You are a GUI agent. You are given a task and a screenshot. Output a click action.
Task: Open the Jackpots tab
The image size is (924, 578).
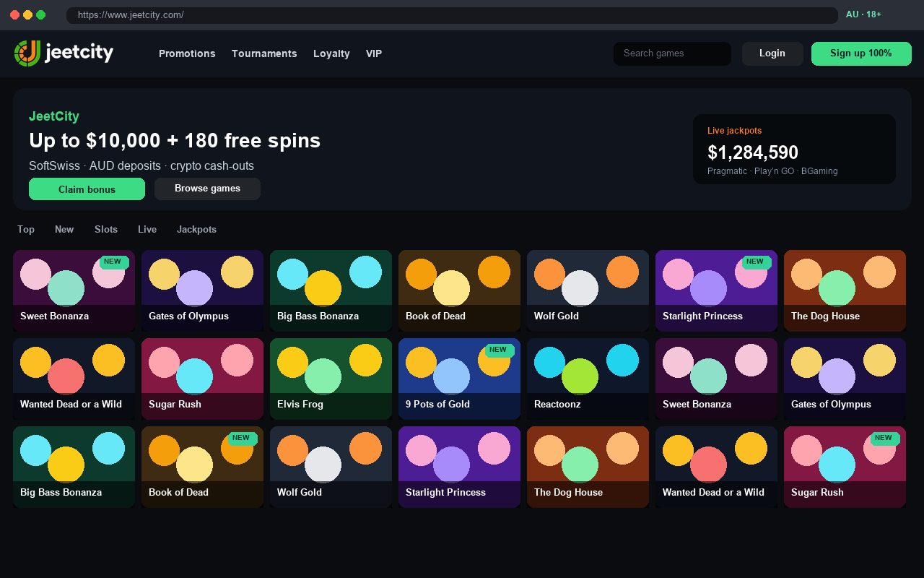tap(196, 229)
